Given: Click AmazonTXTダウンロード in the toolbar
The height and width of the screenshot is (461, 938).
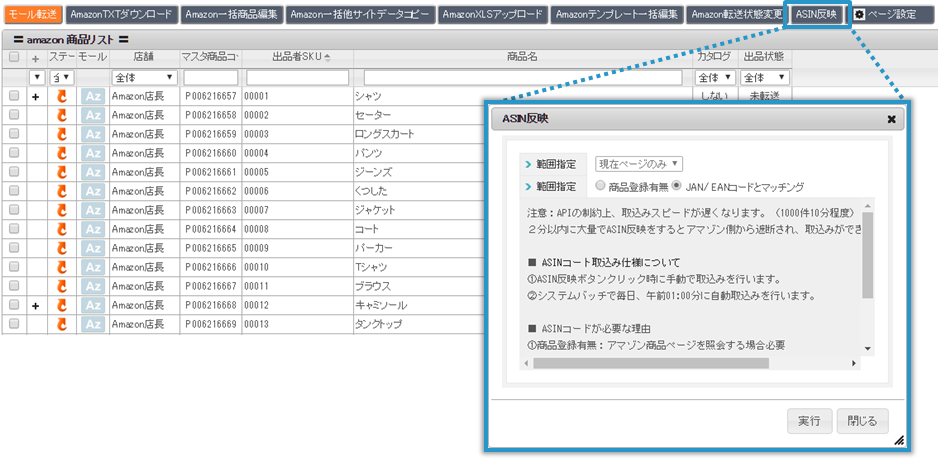Looking at the screenshot, I should point(121,14).
